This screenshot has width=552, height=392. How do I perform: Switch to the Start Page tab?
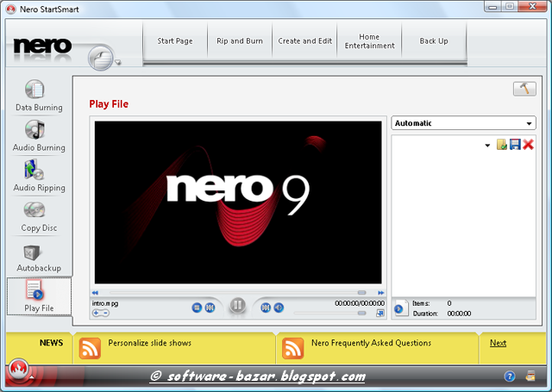[x=175, y=41]
